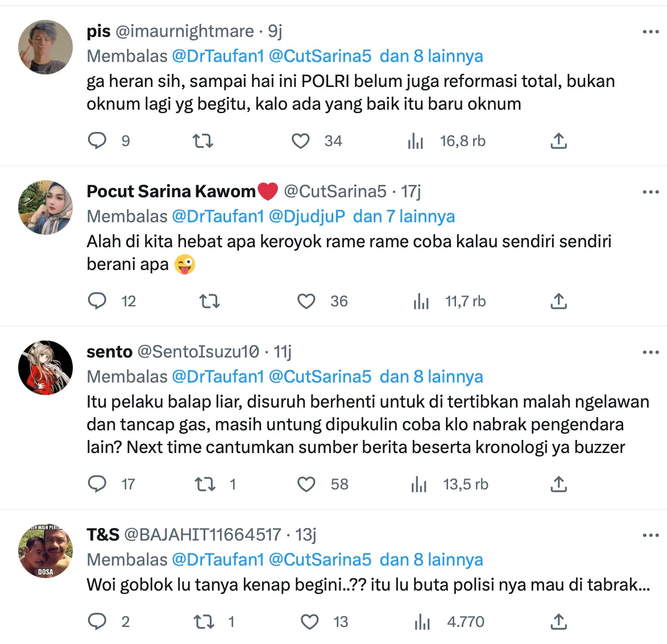The image size is (667, 644).
Task: Like sento's tweet about balap liar
Action: (306, 484)
